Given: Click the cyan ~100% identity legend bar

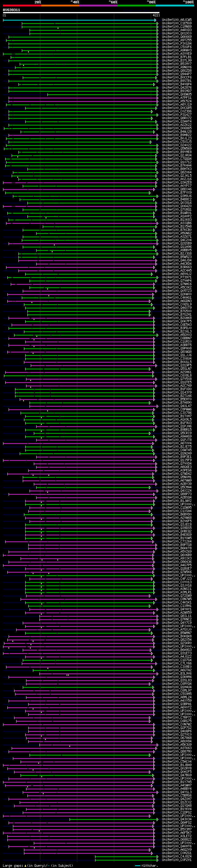Looking at the screenshot, I should 175,6.
